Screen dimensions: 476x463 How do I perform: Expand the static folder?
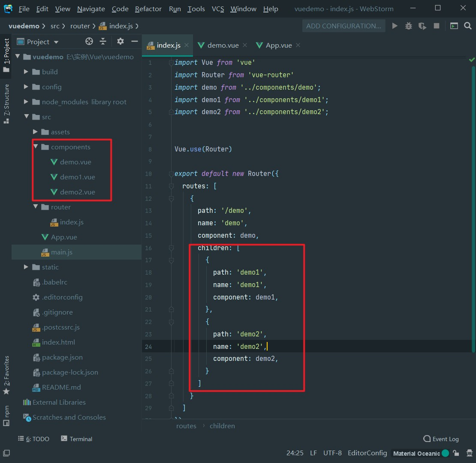pyautogui.click(x=26, y=267)
